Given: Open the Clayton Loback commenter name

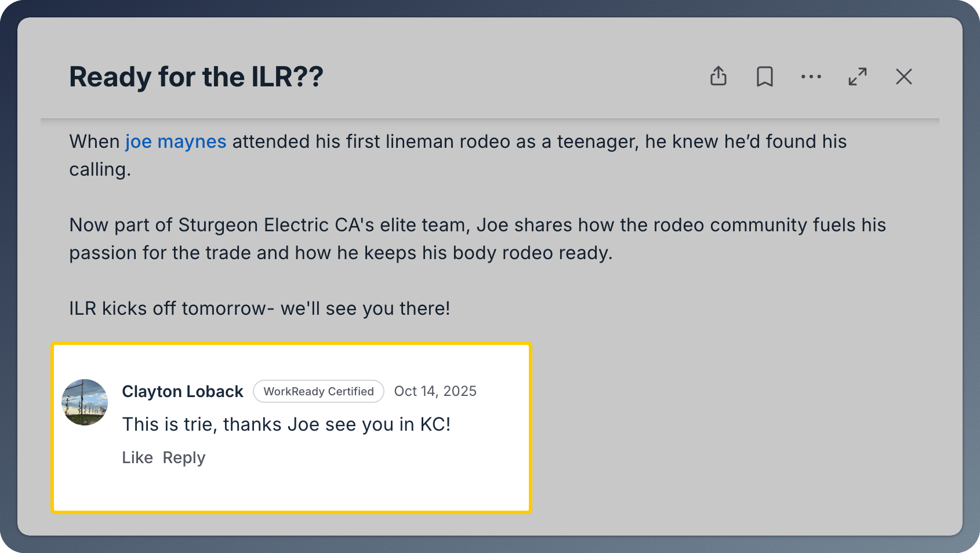Looking at the screenshot, I should click(183, 392).
